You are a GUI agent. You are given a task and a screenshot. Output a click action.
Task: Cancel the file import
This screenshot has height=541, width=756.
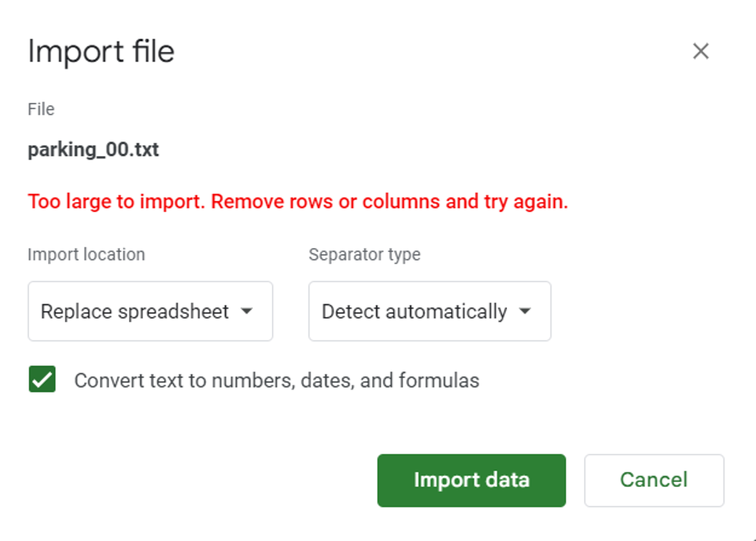653,480
